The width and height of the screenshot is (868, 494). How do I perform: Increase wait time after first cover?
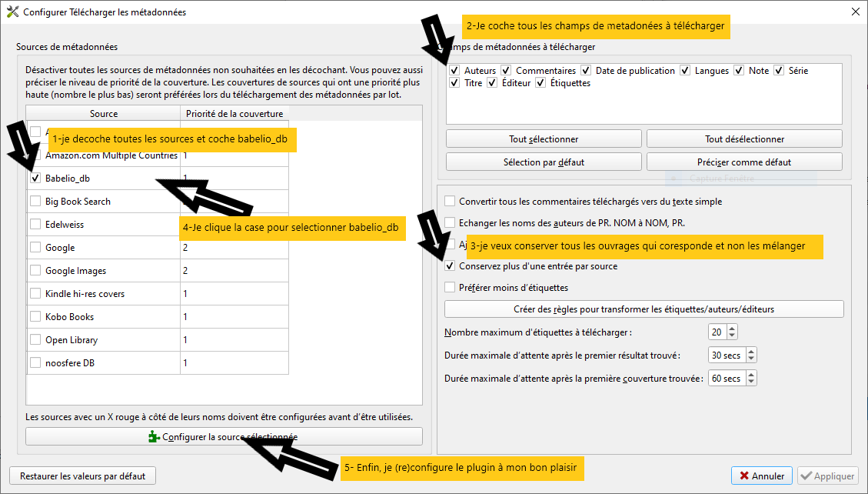751,375
